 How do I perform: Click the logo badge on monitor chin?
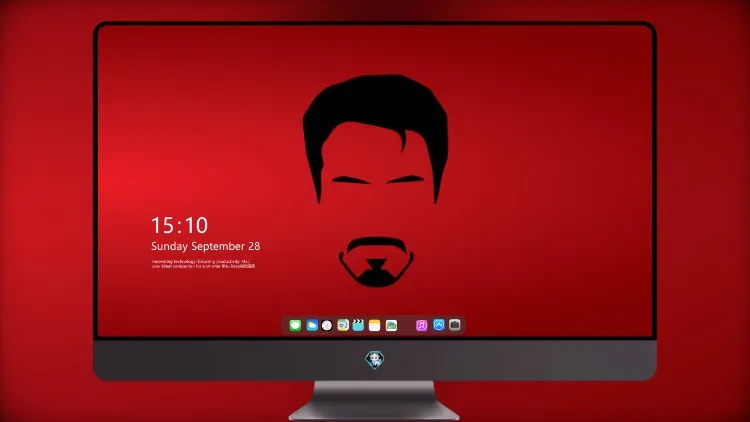(375, 359)
